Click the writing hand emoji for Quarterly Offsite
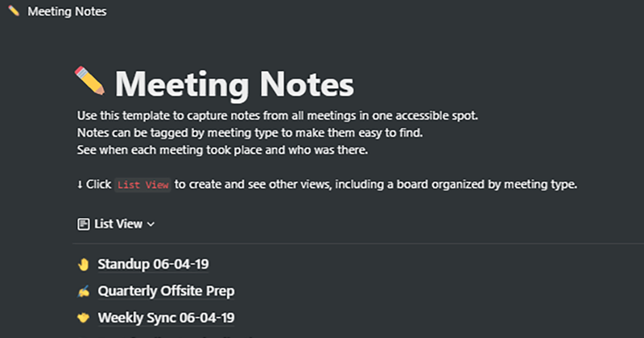This screenshot has height=338, width=644. pyautogui.click(x=83, y=291)
